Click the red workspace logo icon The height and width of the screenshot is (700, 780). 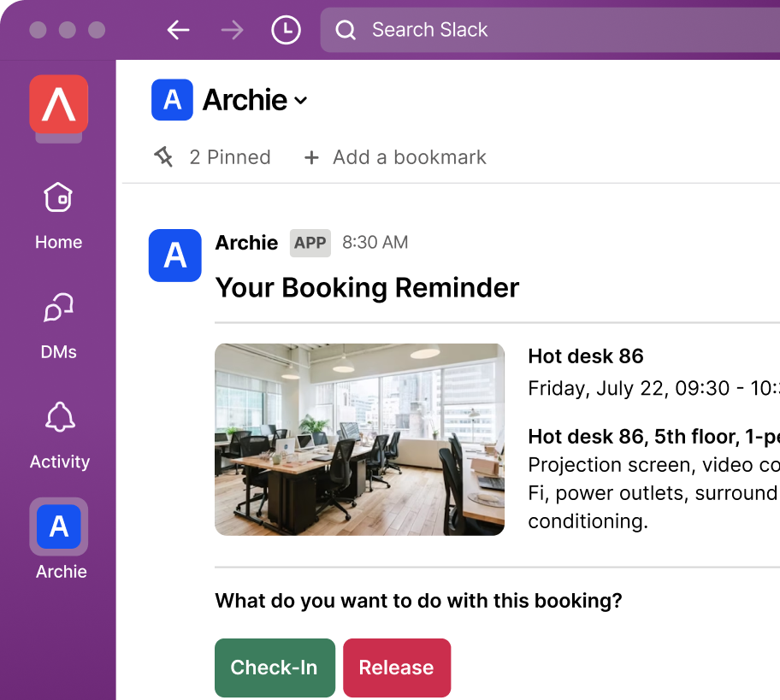tap(59, 104)
